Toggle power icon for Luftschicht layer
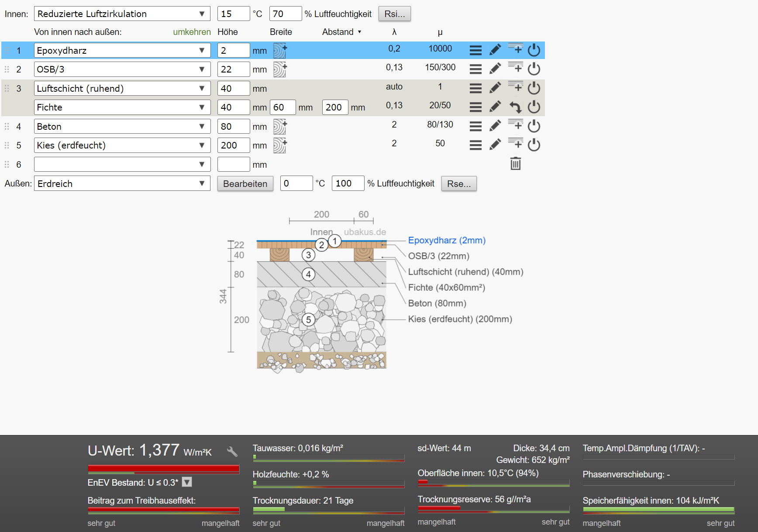The image size is (758, 532). (x=534, y=88)
